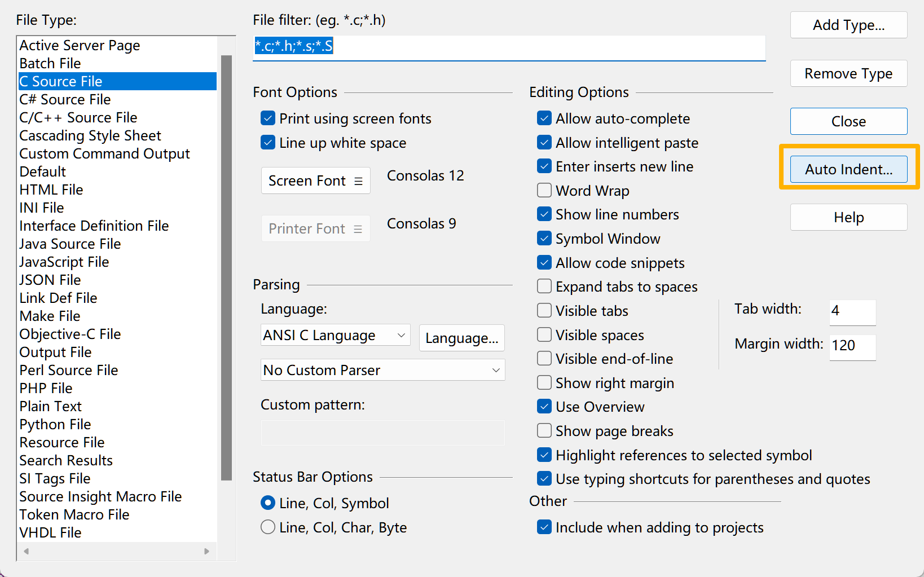The width and height of the screenshot is (924, 577).
Task: Toggle Highlight references to selected symbol
Action: [x=544, y=455]
